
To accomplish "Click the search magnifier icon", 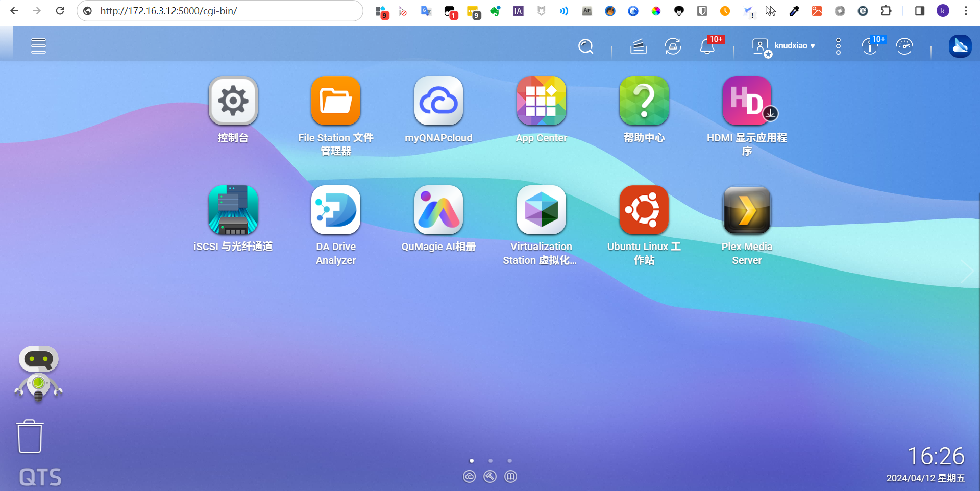I will [x=585, y=46].
